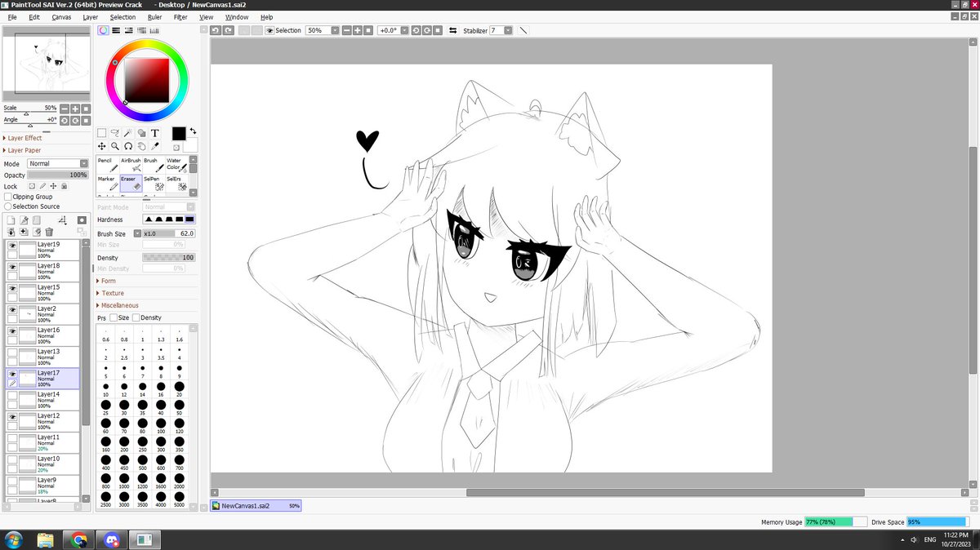Viewport: 980px width, 550px height.
Task: Hide Layer19 using its eye icon
Action: 12,245
